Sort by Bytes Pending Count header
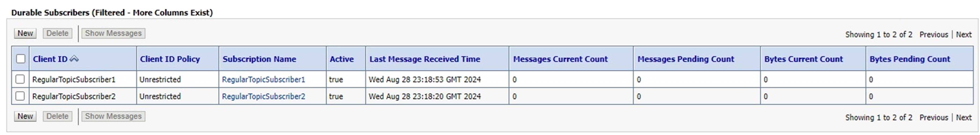This screenshot has height=135, width=980. pos(910,59)
